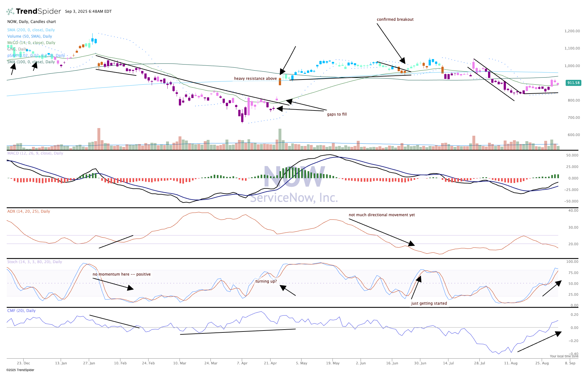The image size is (588, 373).
Task: Click the CMF (20) panel label
Action: (21, 311)
